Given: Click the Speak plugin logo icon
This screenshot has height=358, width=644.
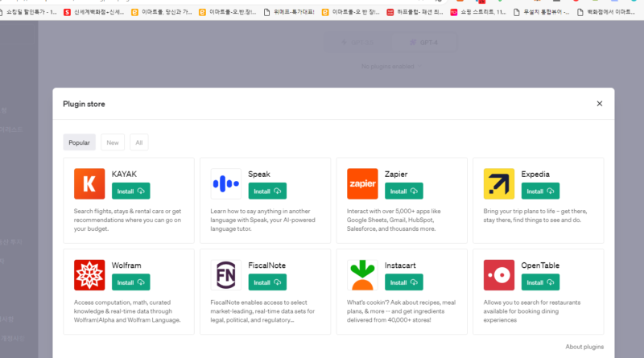Looking at the screenshot, I should point(226,183).
